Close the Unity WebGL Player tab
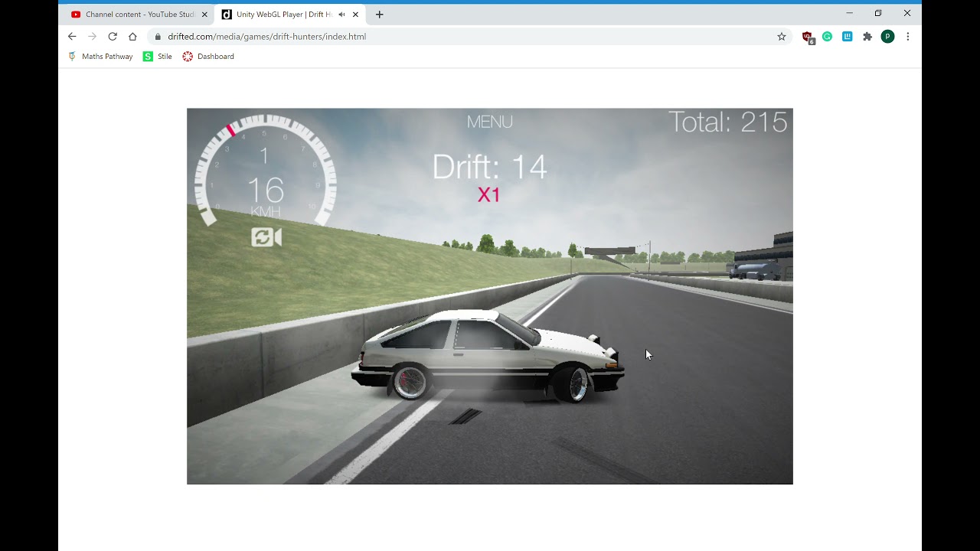The width and height of the screenshot is (980, 551). (x=355, y=15)
